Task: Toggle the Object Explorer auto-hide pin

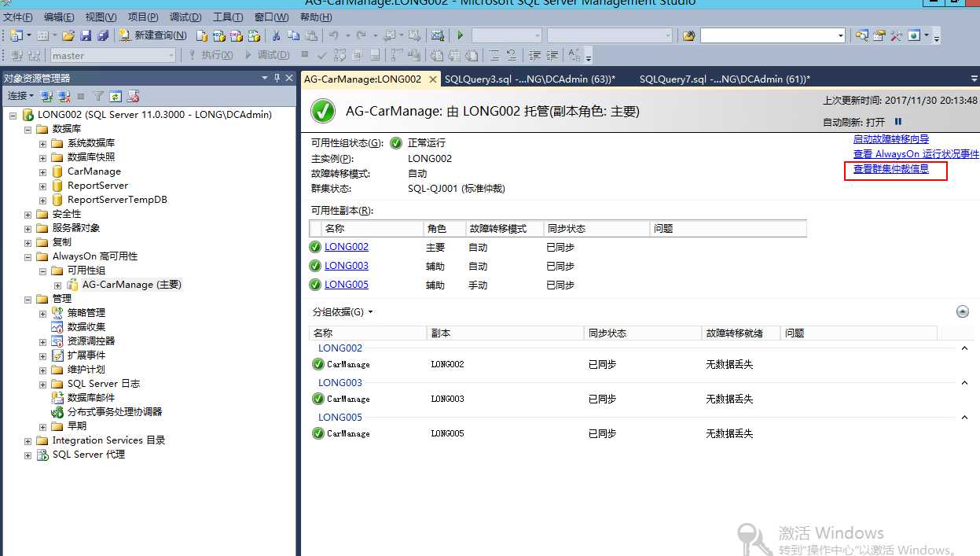Action: (x=277, y=78)
